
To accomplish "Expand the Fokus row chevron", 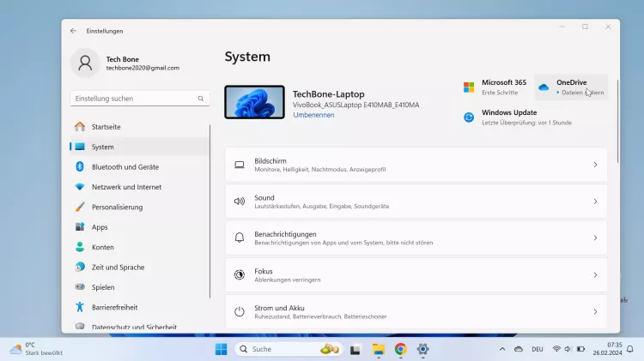I will click(x=595, y=275).
